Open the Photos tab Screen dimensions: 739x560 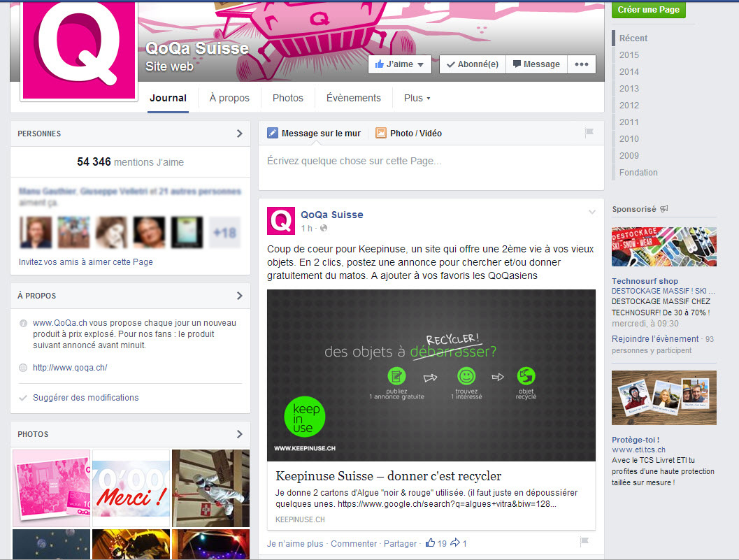pyautogui.click(x=287, y=98)
